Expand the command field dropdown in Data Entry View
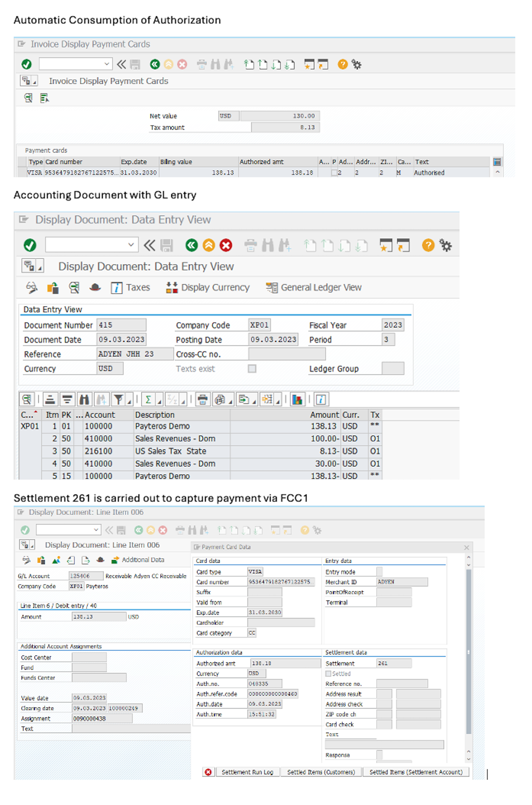 tap(131, 245)
